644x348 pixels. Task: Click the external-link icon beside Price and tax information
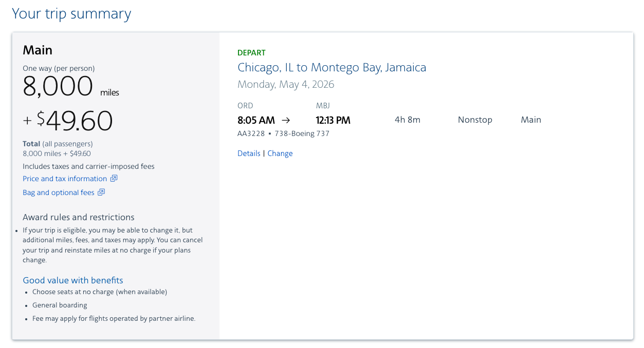114,178
